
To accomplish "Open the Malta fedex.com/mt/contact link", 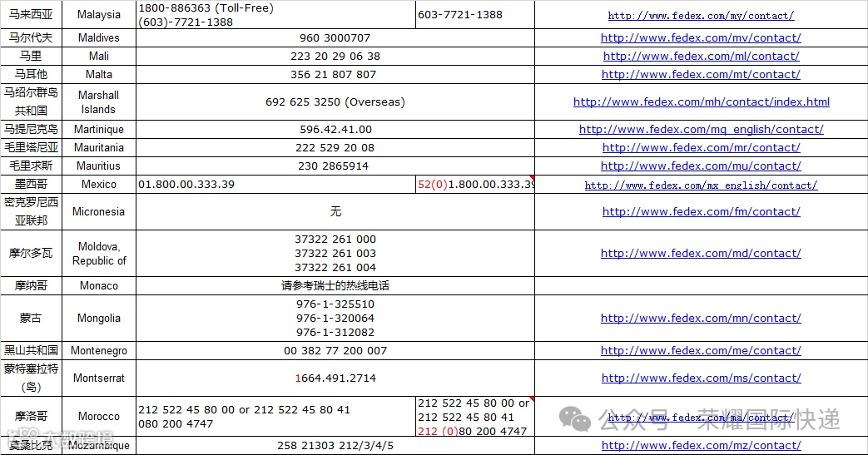I will pyautogui.click(x=701, y=74).
